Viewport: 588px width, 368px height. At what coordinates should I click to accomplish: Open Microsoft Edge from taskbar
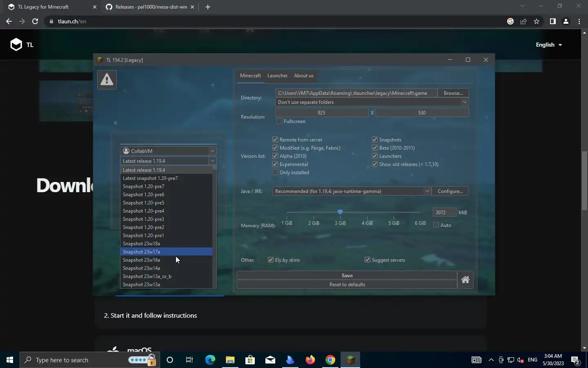[x=210, y=360]
